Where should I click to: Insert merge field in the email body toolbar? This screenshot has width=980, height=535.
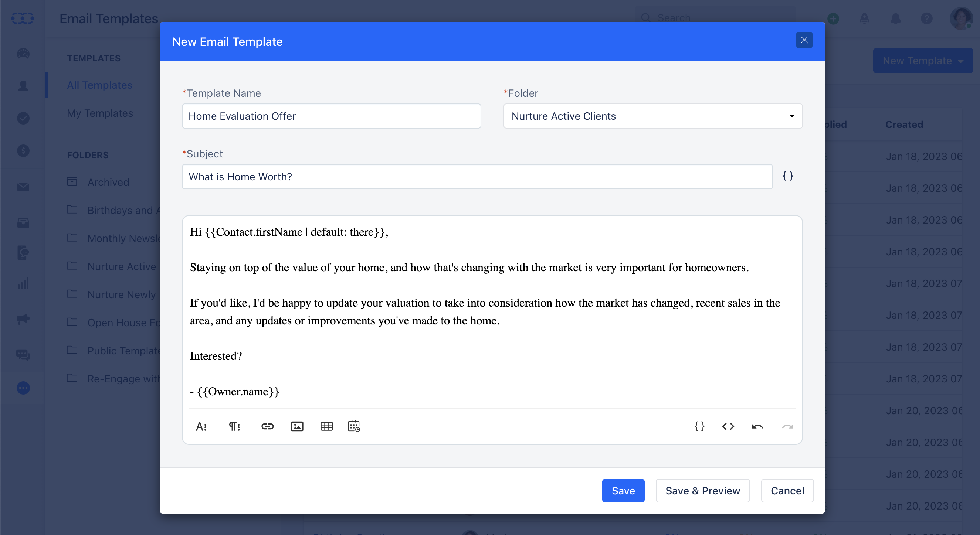pos(699,427)
